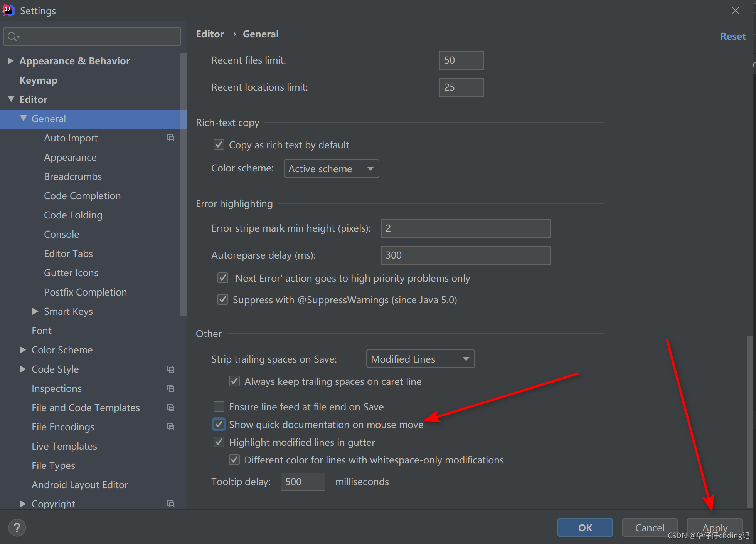Close the Settings dialog
Screen dimensions: 756x544
[x=736, y=10]
